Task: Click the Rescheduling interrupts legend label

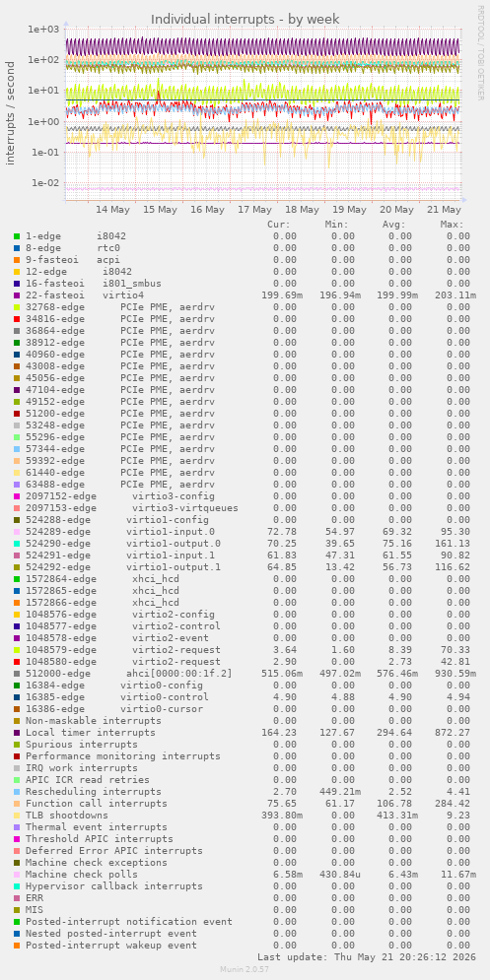Action: (x=94, y=791)
